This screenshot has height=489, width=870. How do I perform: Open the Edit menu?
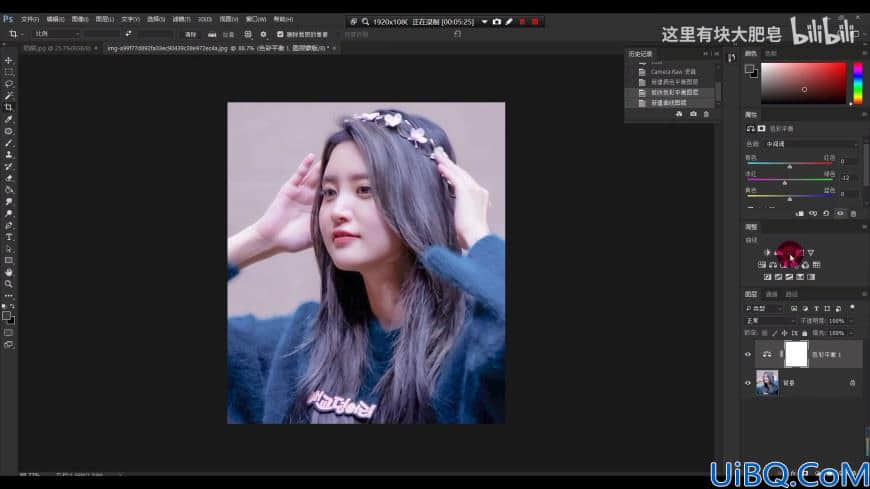click(55, 19)
